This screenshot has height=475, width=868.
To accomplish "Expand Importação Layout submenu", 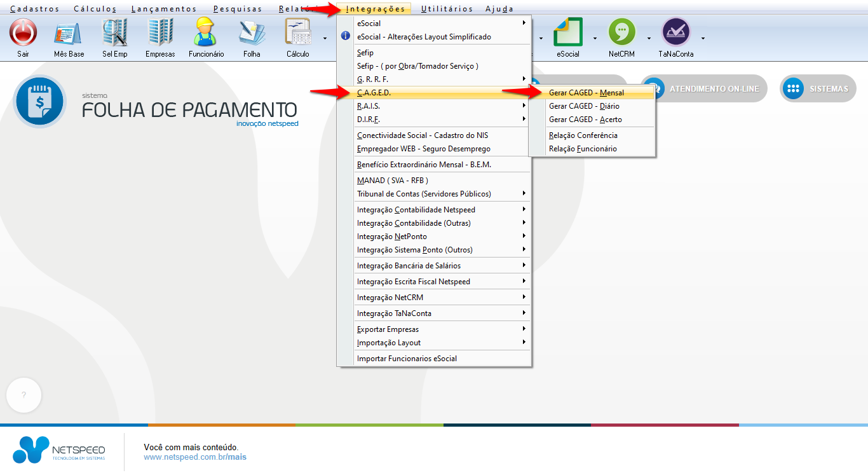I will [x=434, y=343].
